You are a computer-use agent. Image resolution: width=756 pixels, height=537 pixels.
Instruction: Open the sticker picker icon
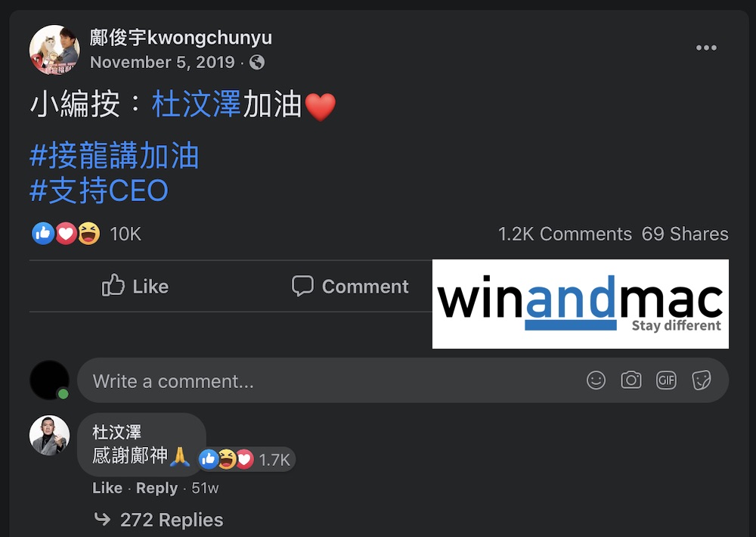tap(701, 380)
